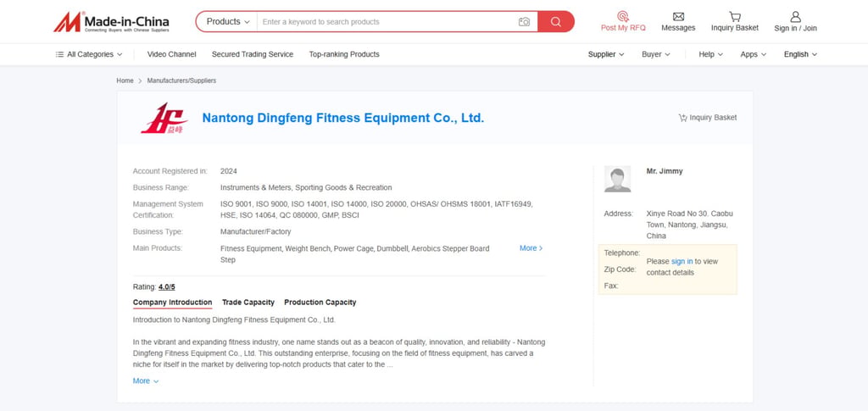The width and height of the screenshot is (868, 411).
Task: Open the English language selector
Action: coord(800,54)
